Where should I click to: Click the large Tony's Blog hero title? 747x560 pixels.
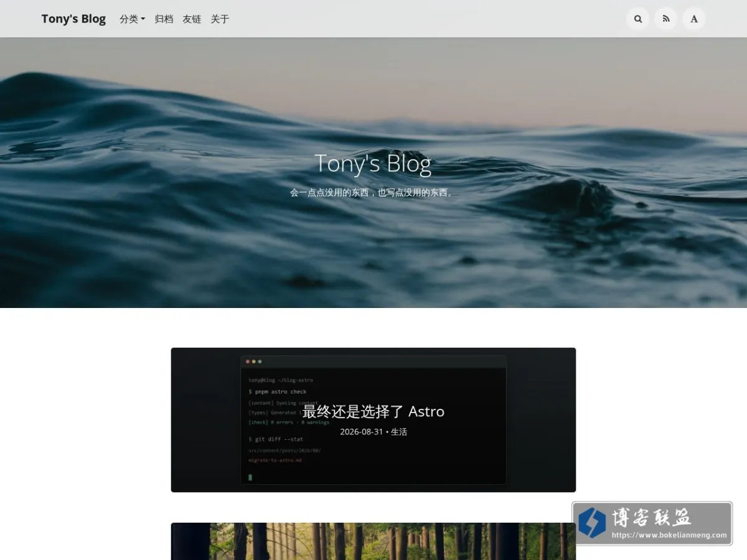tap(373, 164)
